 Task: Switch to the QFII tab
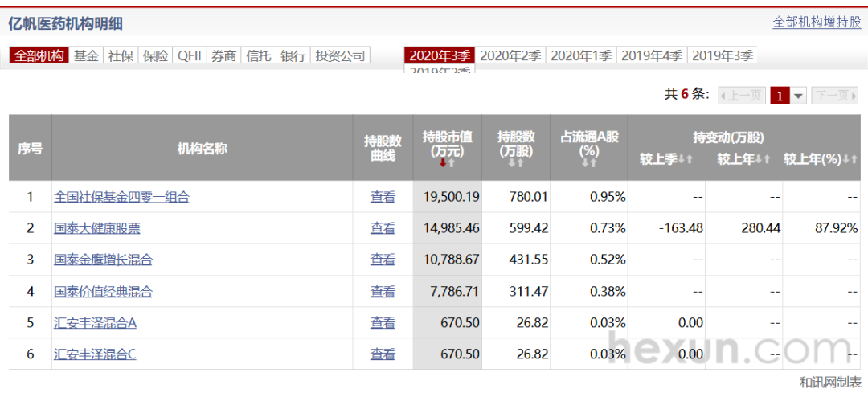(190, 55)
